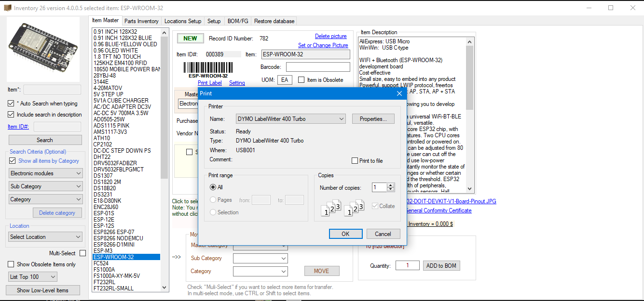Click Show Low-Level Items button
Screen dimensions: 644x301
(x=42, y=290)
